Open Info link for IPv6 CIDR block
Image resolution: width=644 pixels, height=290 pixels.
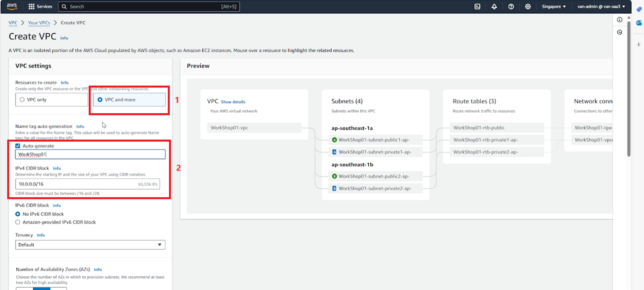tap(57, 206)
